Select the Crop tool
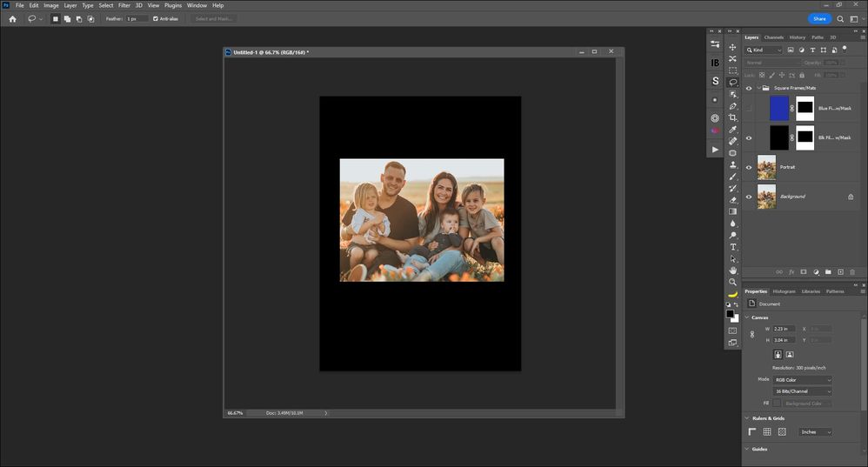The width and height of the screenshot is (868, 467). (x=732, y=117)
